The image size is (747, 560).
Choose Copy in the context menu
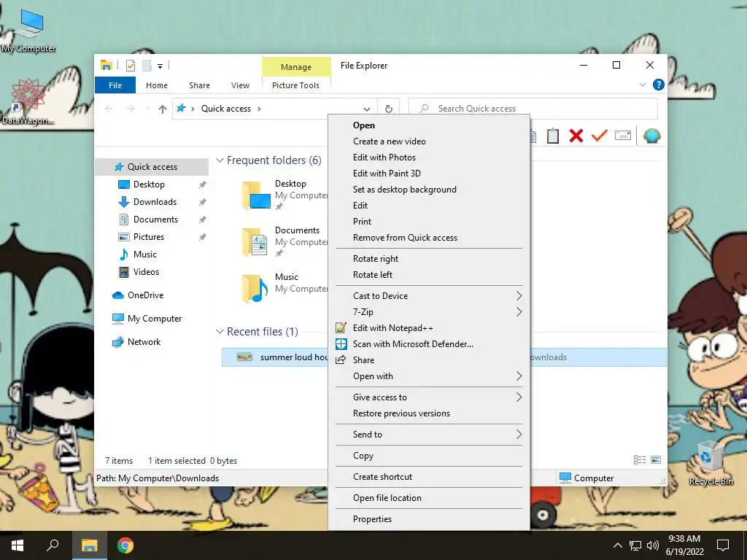pos(429,456)
